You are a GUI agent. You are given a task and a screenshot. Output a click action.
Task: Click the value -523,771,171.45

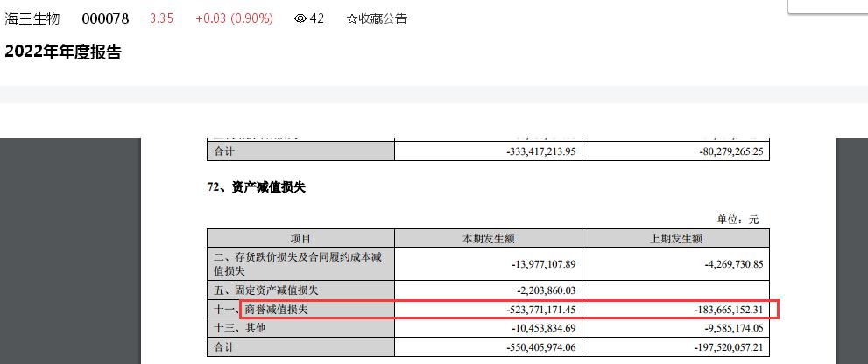coord(541,311)
